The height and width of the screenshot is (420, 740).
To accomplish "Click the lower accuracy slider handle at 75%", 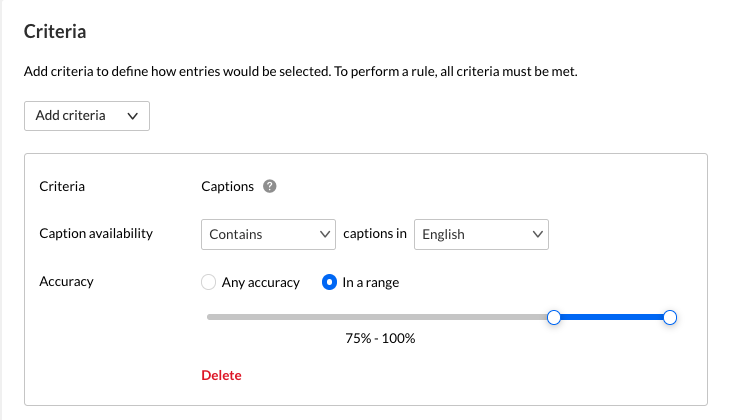I will [x=554, y=317].
